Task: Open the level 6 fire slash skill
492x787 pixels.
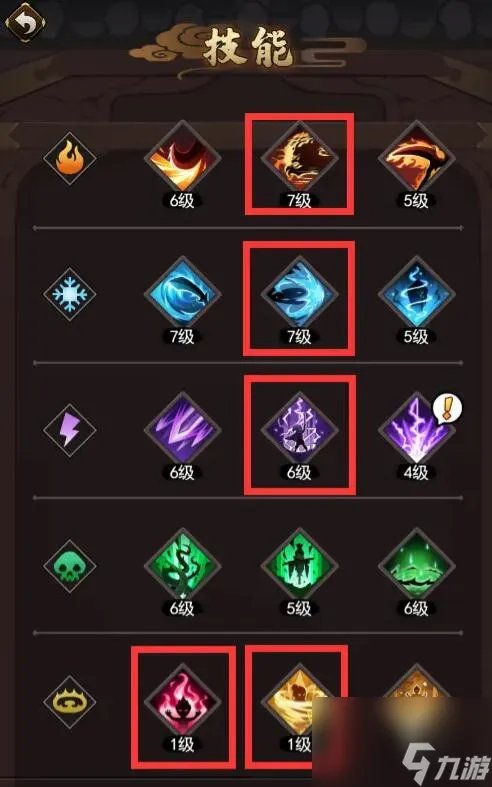Action: click(182, 160)
